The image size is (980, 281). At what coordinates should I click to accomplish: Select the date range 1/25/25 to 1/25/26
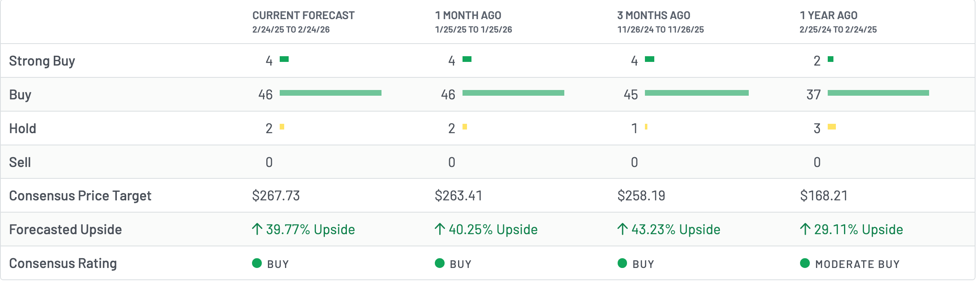point(474,30)
